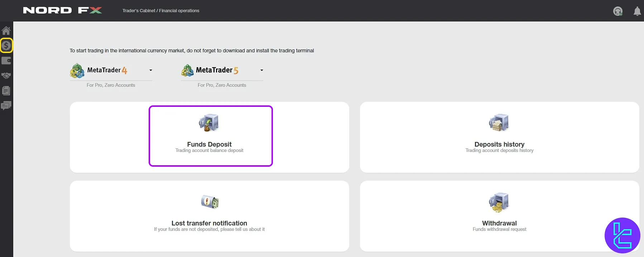Click the Deposits history safe icon
This screenshot has height=257, width=644.
click(499, 123)
